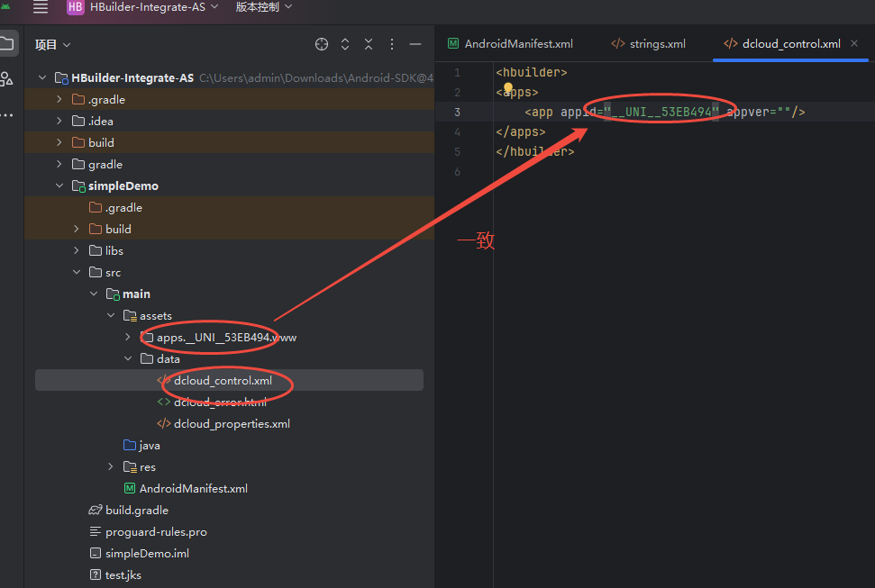Open simpleDemo.iml file
Screen dimensions: 875x588
(x=140, y=554)
